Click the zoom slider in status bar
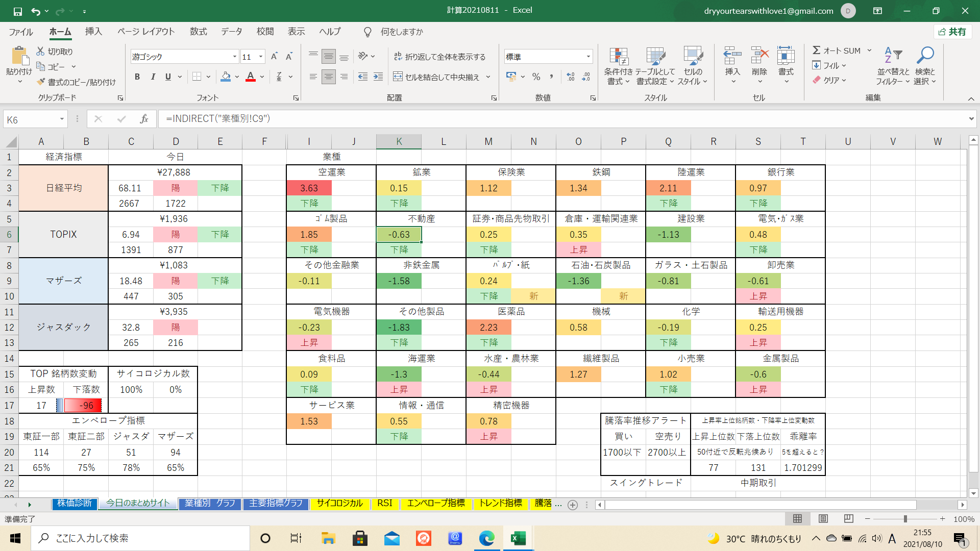The width and height of the screenshot is (980, 551). click(905, 519)
